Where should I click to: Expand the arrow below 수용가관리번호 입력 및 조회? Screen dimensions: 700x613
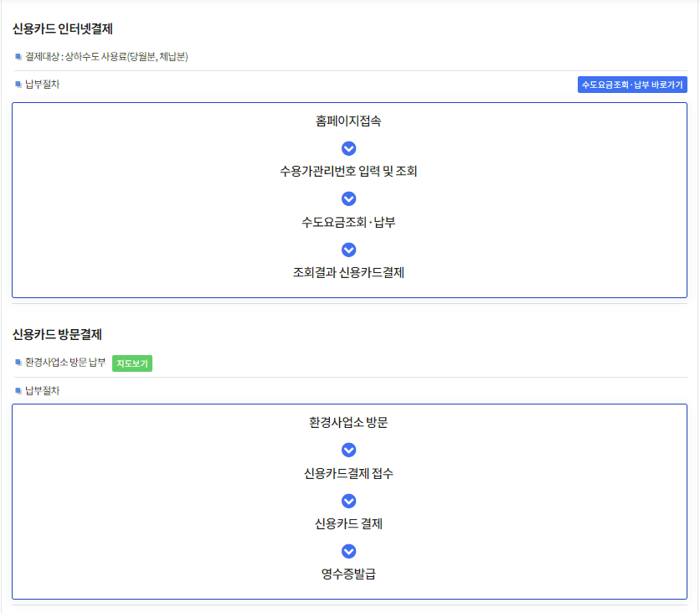click(x=348, y=198)
